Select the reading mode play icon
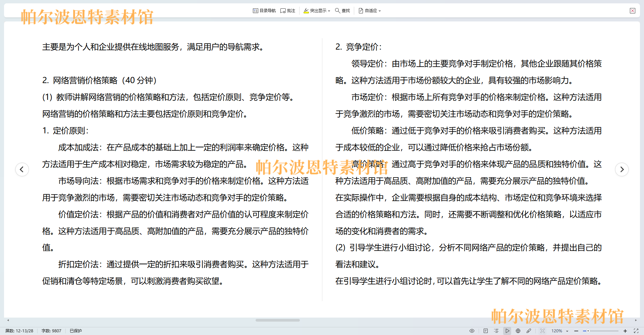Image resolution: width=644 pixels, height=335 pixels. 507,331
